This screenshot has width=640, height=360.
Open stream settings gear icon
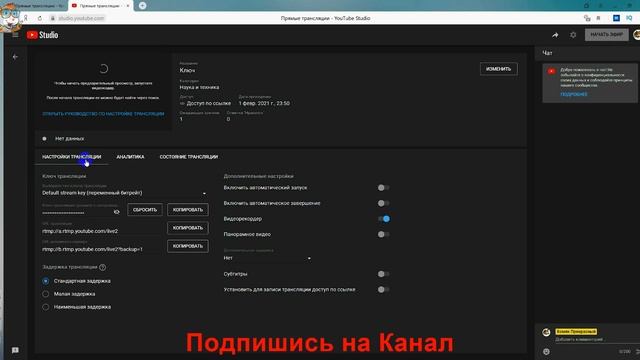(x=573, y=35)
